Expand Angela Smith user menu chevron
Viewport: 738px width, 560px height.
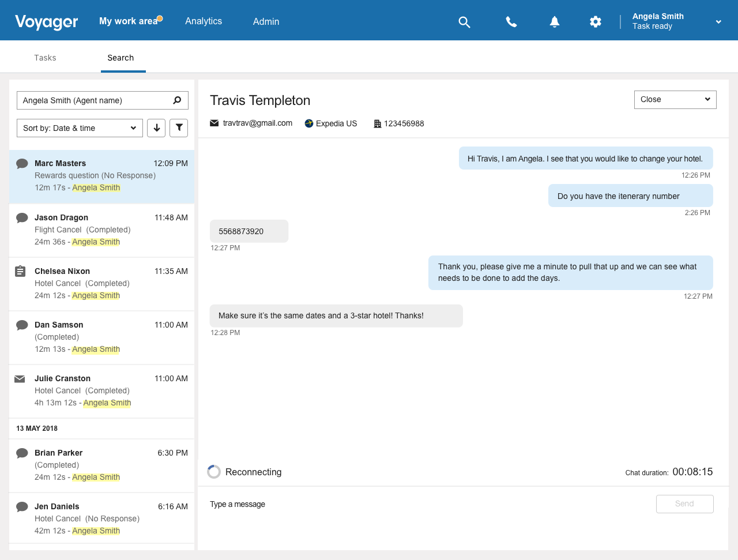(x=718, y=22)
